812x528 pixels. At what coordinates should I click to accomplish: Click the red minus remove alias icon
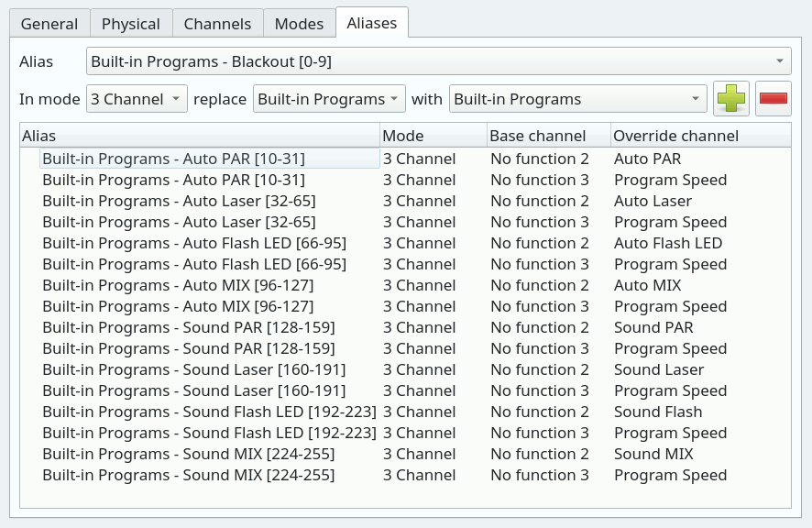pos(774,98)
